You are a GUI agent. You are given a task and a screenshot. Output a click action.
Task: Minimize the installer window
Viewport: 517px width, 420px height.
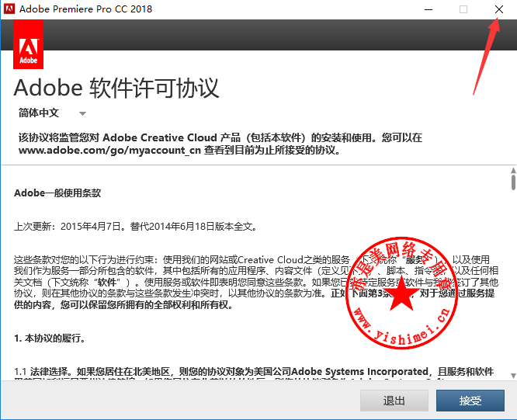429,9
